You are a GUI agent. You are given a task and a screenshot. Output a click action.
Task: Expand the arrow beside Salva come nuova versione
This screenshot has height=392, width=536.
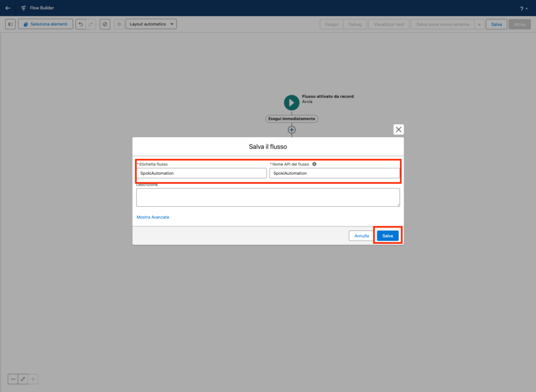click(x=479, y=24)
